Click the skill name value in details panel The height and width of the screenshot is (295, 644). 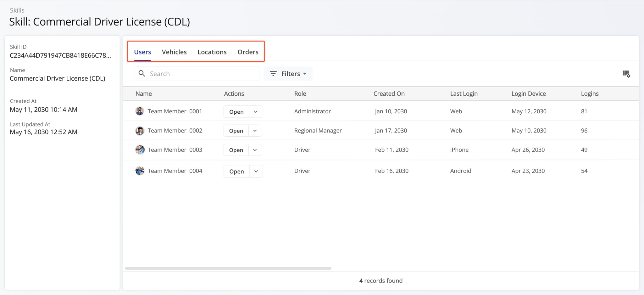tap(58, 78)
